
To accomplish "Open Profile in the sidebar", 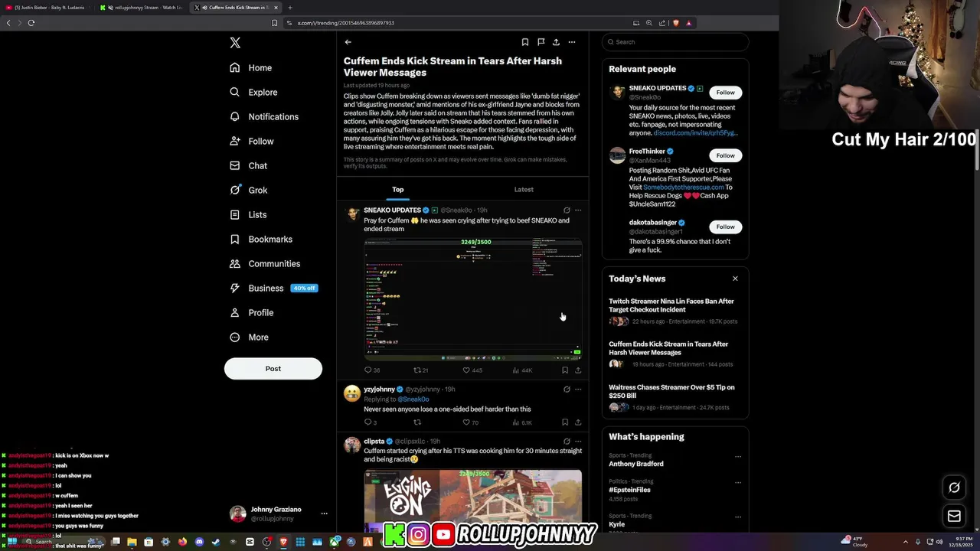I will 251,312.
